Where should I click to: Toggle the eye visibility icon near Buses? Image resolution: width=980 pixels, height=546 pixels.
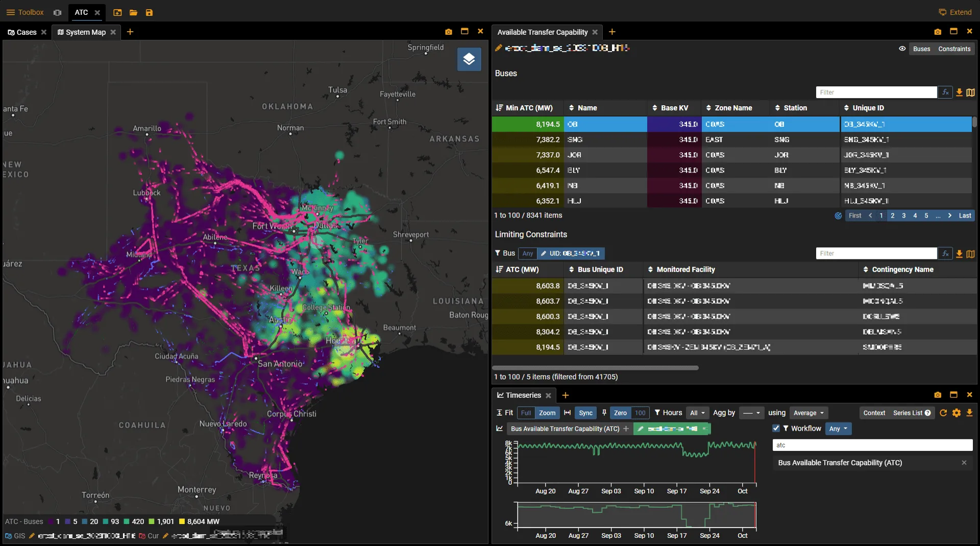(902, 49)
